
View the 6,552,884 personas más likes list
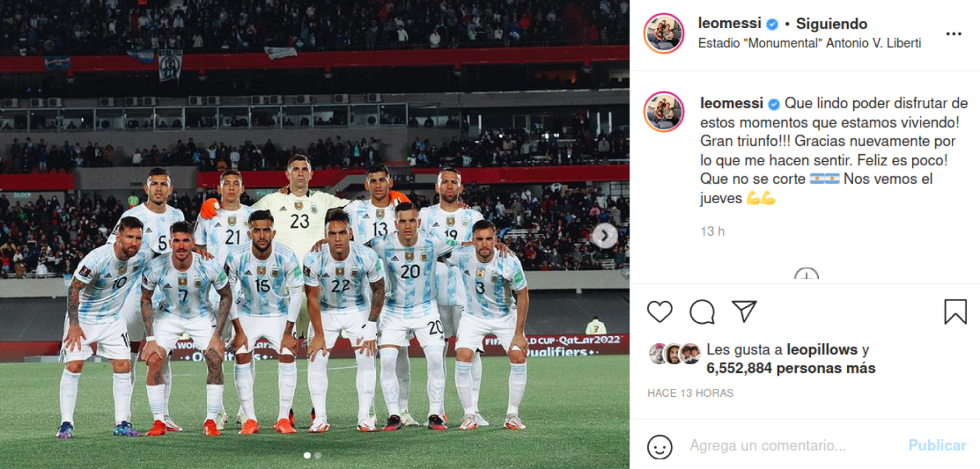[791, 368]
